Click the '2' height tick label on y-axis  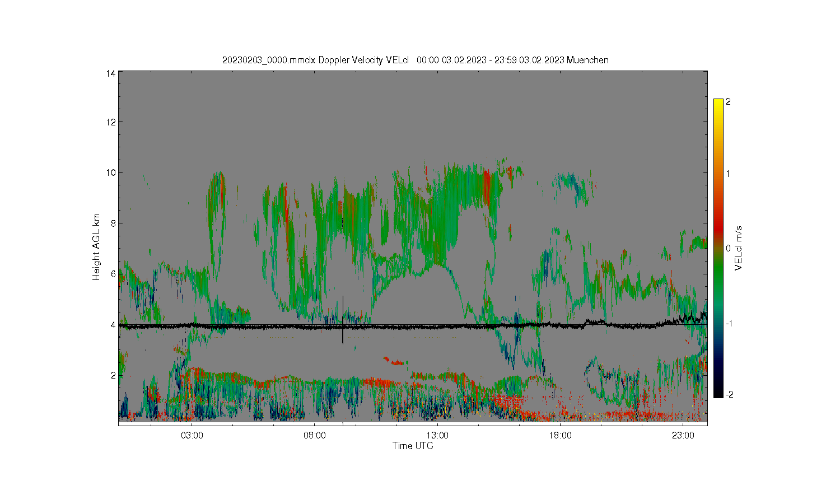tap(113, 375)
